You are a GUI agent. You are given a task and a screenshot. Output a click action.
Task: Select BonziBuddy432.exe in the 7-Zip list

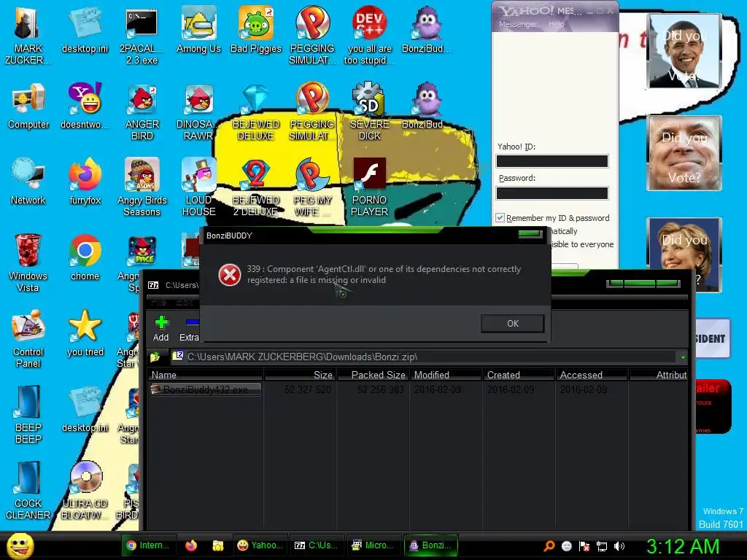click(205, 389)
